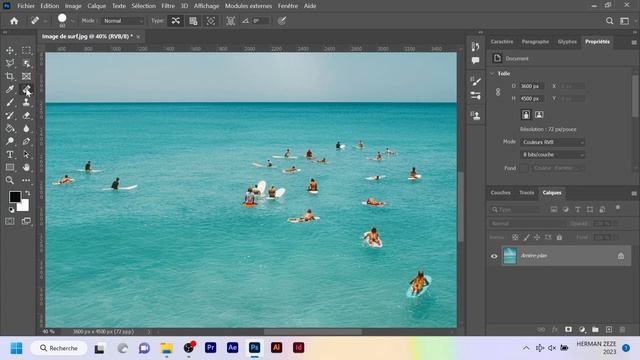The width and height of the screenshot is (640, 360).
Task: Set canvas to portrait orientation
Action: coord(526,115)
